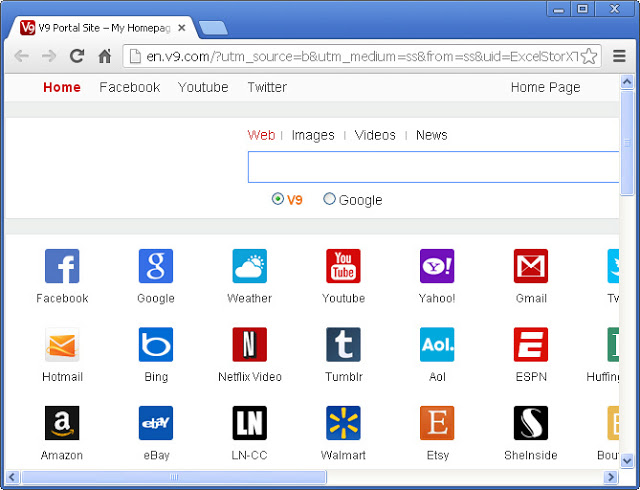640x490 pixels.
Task: Open the Google shortcut icon
Action: [156, 266]
